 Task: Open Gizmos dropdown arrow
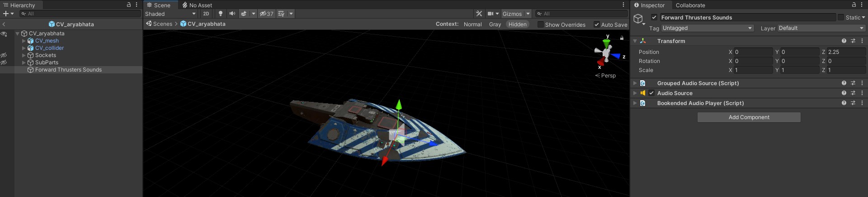coord(528,14)
